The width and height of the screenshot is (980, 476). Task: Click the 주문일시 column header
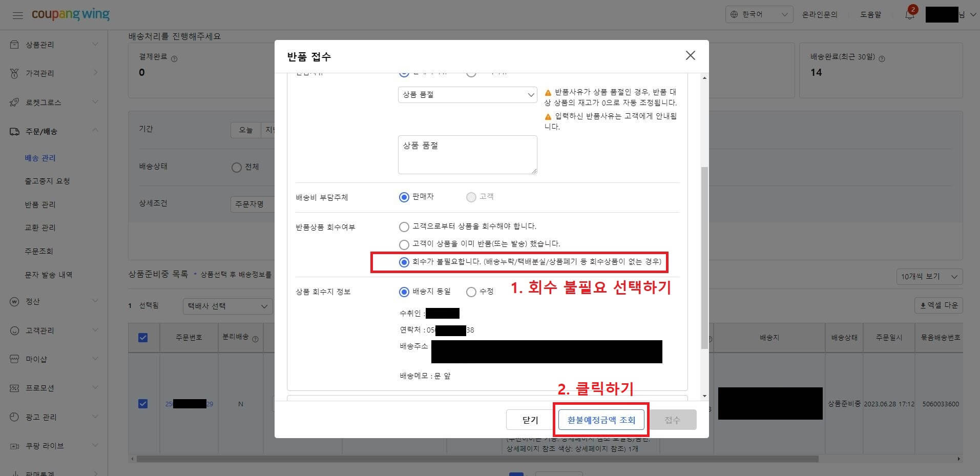pyautogui.click(x=889, y=338)
